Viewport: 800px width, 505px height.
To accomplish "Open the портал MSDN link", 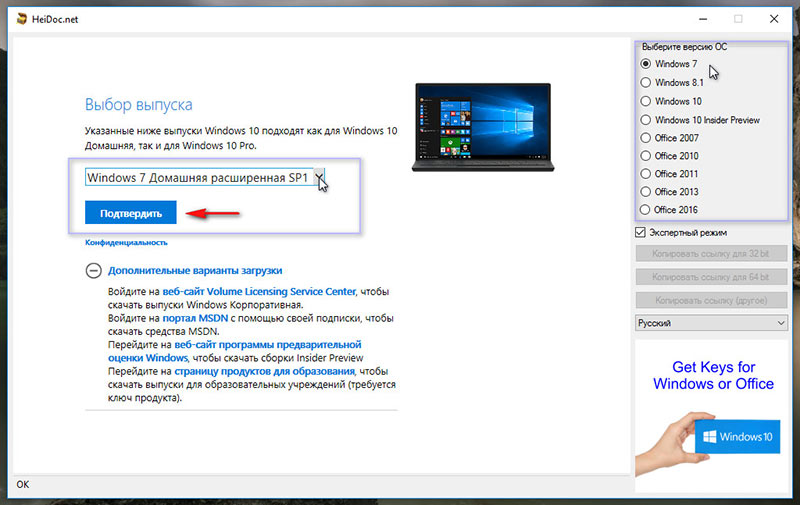I will click(x=195, y=318).
